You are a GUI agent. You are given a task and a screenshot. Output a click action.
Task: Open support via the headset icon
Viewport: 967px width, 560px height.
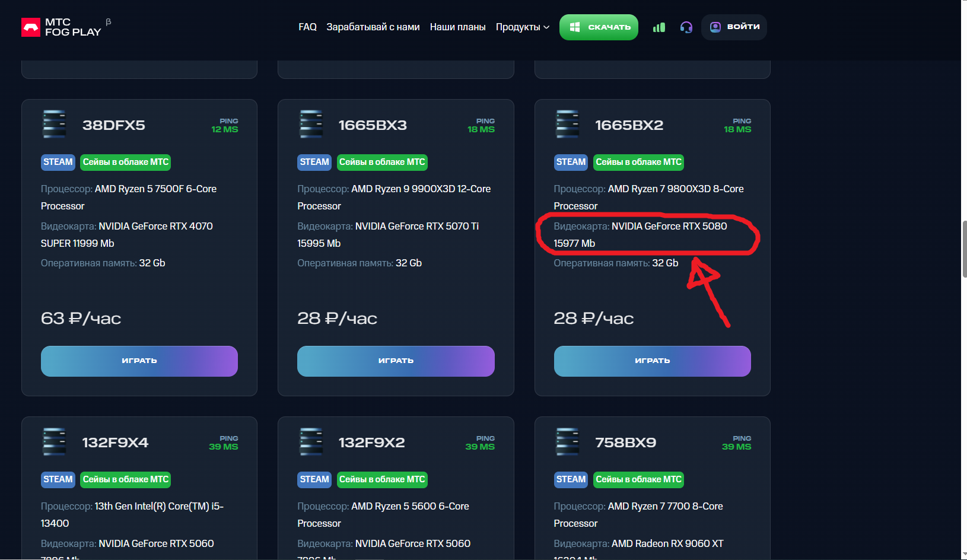click(x=686, y=27)
